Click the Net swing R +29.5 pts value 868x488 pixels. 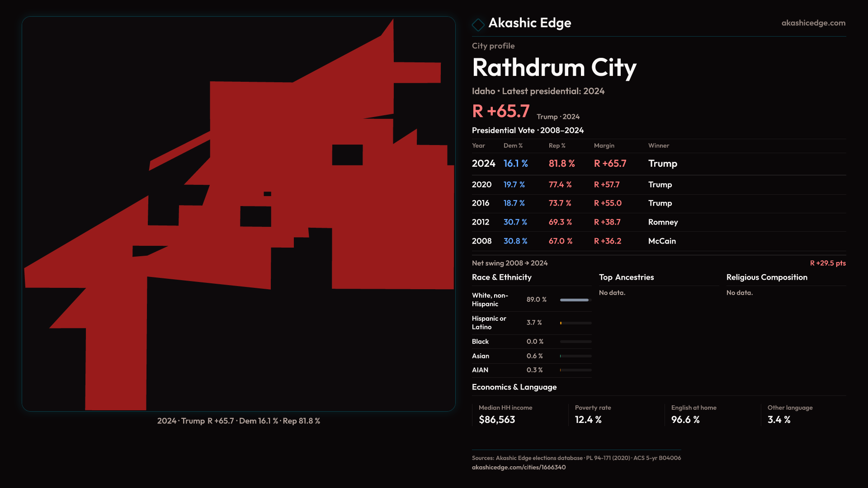tap(827, 263)
